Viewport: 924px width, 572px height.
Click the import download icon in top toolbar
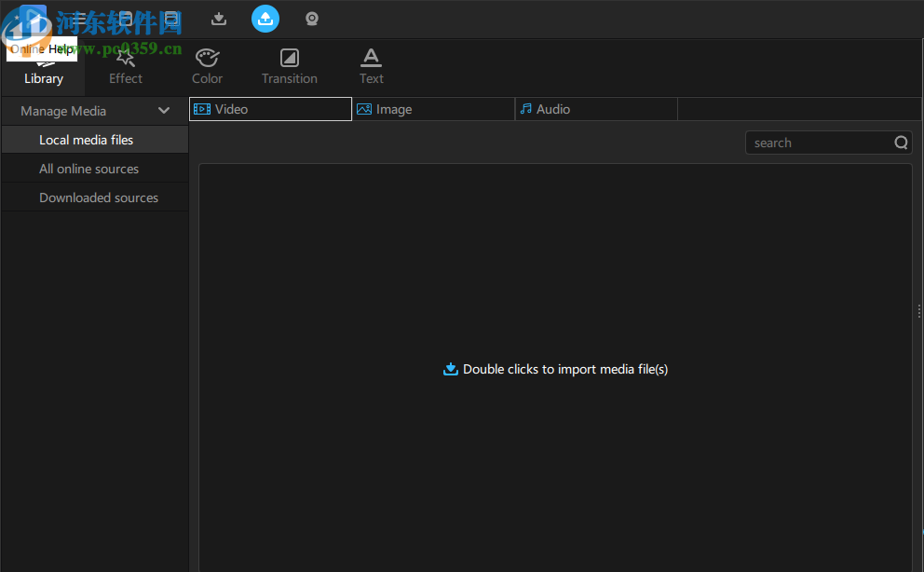(x=219, y=19)
